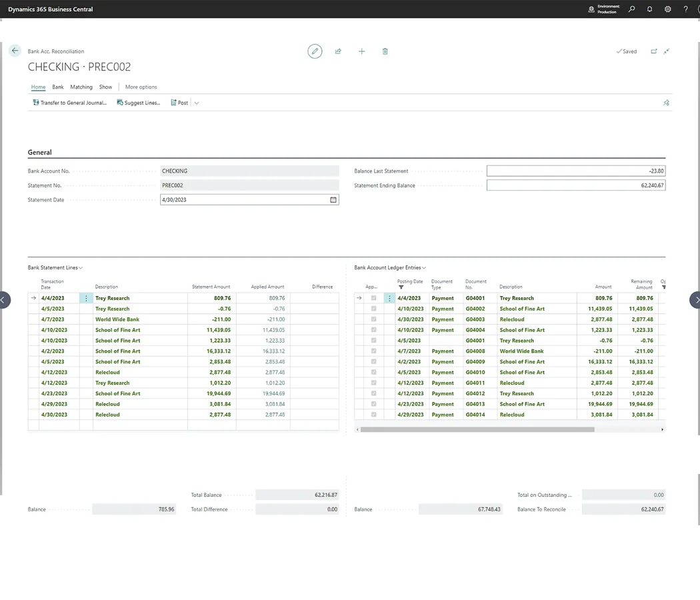Go to the next record with right chevron
The image size is (700, 600).
click(x=696, y=300)
